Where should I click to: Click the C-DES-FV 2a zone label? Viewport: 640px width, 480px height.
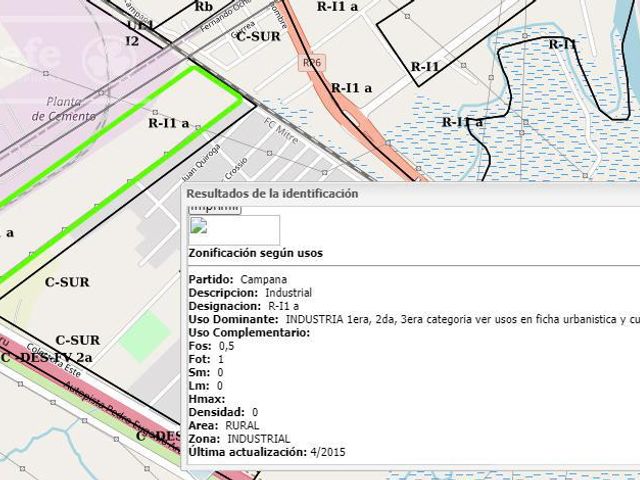pyautogui.click(x=47, y=358)
